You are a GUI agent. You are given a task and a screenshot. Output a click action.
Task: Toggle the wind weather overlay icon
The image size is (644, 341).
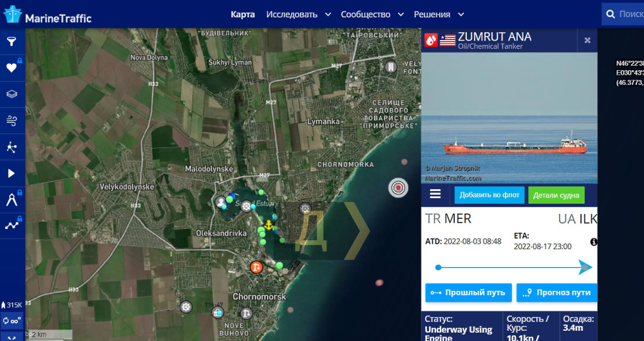pyautogui.click(x=12, y=121)
